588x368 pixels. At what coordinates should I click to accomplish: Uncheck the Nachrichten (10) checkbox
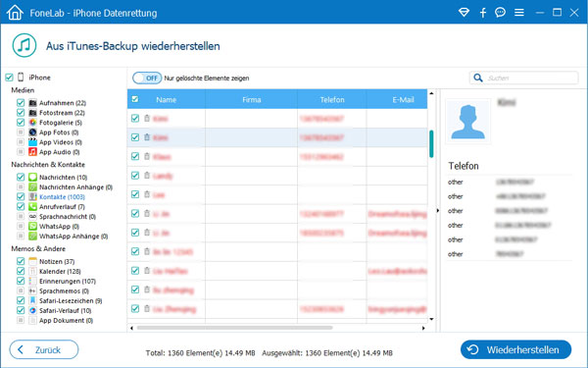pyautogui.click(x=21, y=177)
